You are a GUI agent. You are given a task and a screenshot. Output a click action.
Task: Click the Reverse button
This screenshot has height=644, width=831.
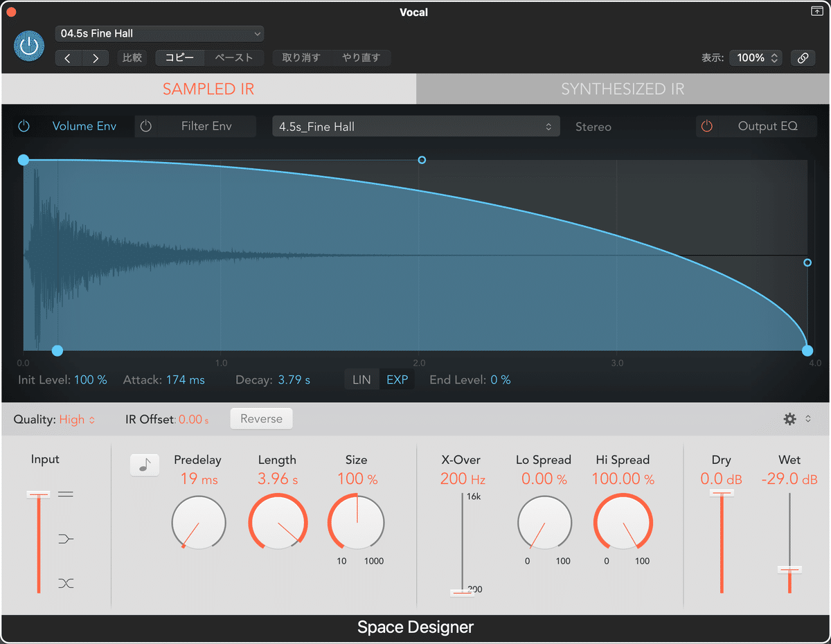pos(261,419)
